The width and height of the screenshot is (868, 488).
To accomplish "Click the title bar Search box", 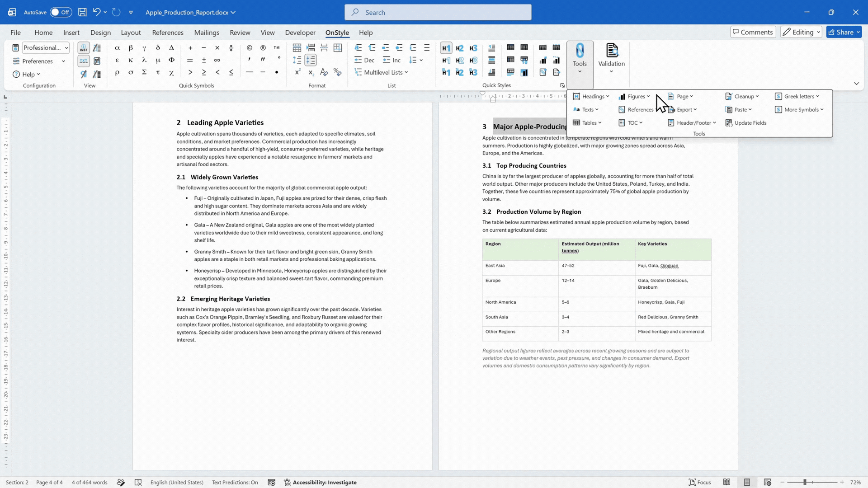I will pyautogui.click(x=438, y=12).
